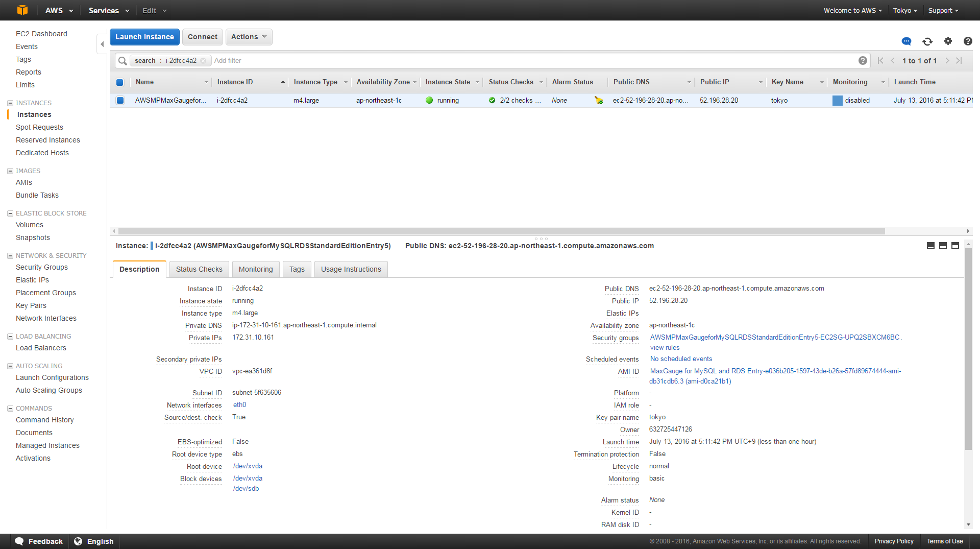Screen dimensions: 980x549
Task: Open the settings gear icon
Action: [x=948, y=41]
